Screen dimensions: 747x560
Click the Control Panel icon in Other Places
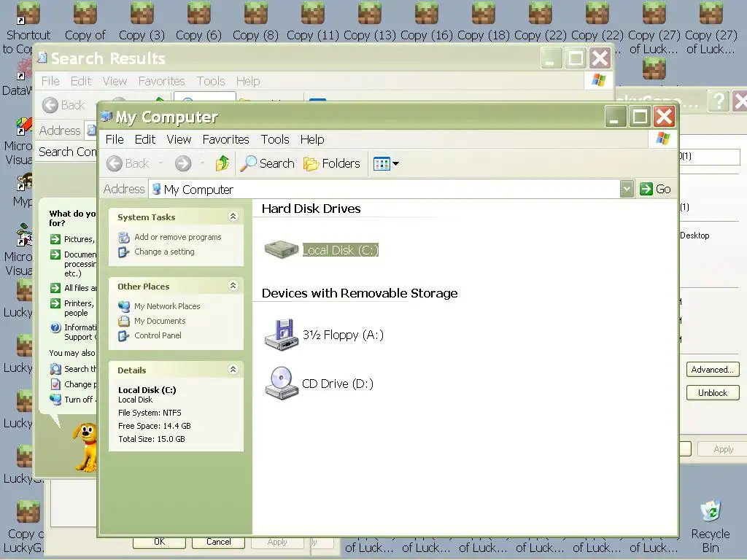click(124, 335)
